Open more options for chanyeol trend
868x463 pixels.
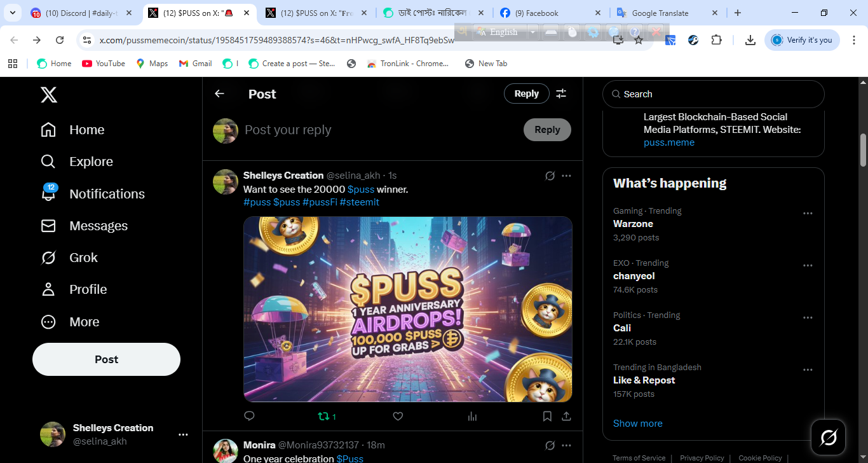808,266
